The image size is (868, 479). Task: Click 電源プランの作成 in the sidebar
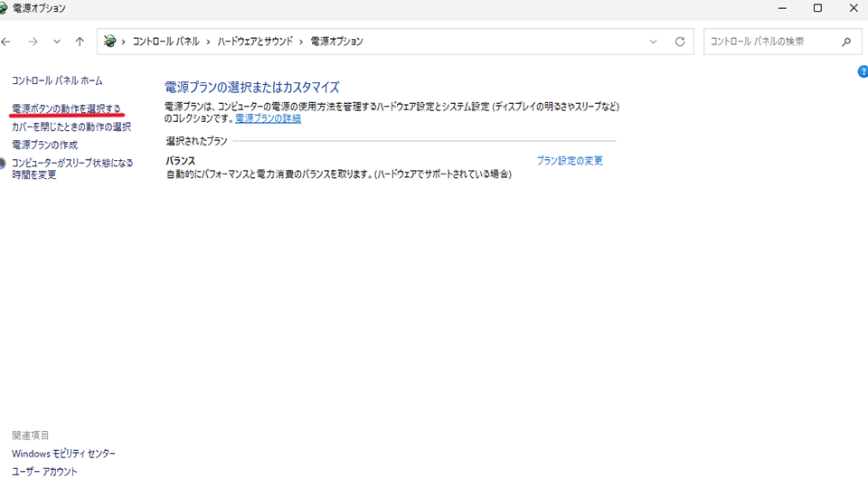(44, 145)
